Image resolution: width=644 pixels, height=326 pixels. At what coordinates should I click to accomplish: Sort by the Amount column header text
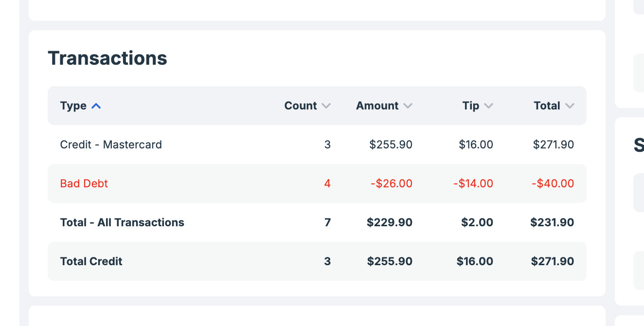(x=377, y=106)
